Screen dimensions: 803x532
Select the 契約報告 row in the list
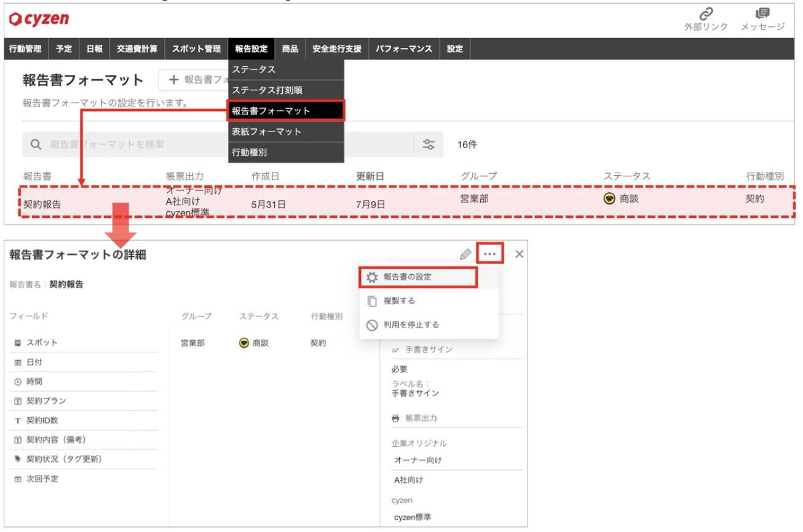click(406, 201)
